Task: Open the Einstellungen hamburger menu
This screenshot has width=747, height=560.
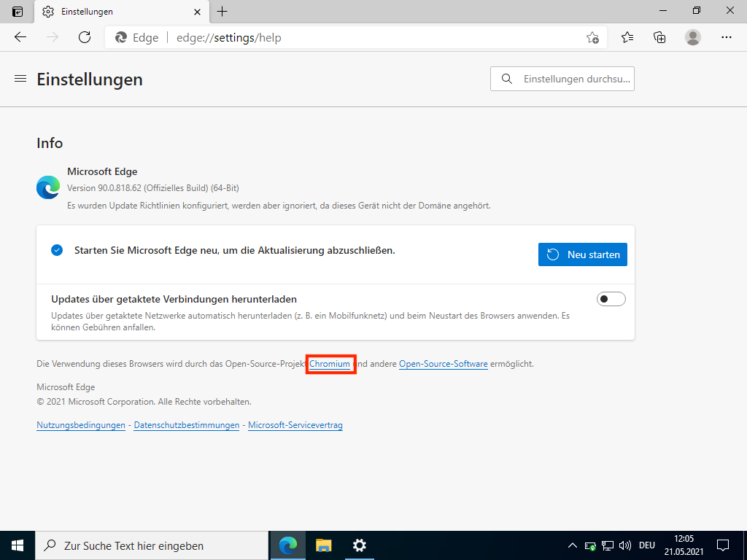Action: (x=20, y=79)
